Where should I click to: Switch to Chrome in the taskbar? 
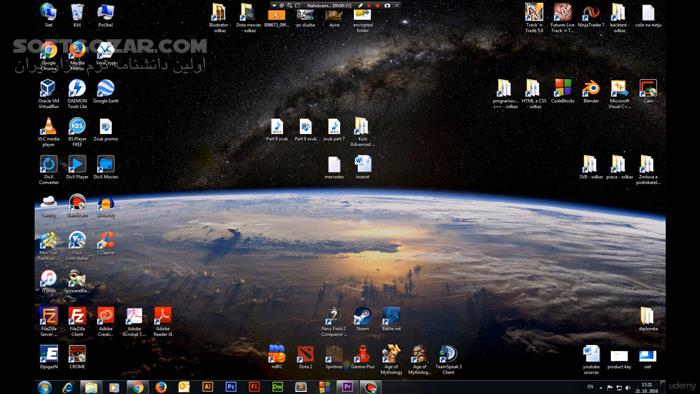click(x=138, y=387)
